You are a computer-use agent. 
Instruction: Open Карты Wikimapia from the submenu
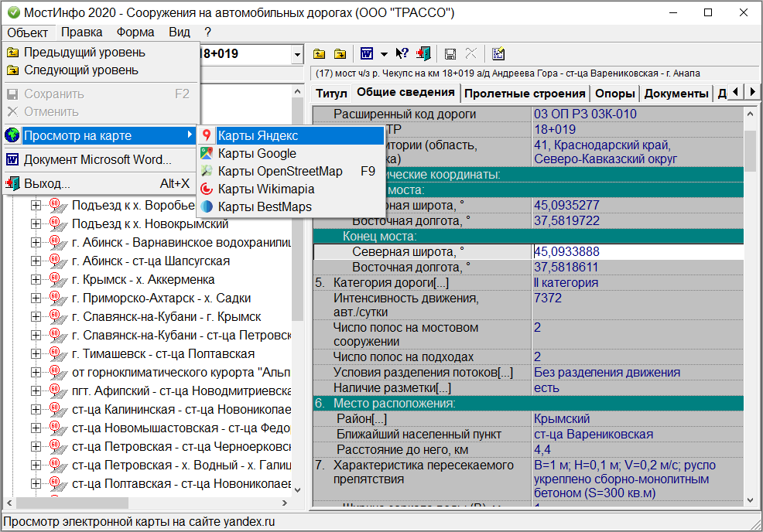click(x=265, y=189)
